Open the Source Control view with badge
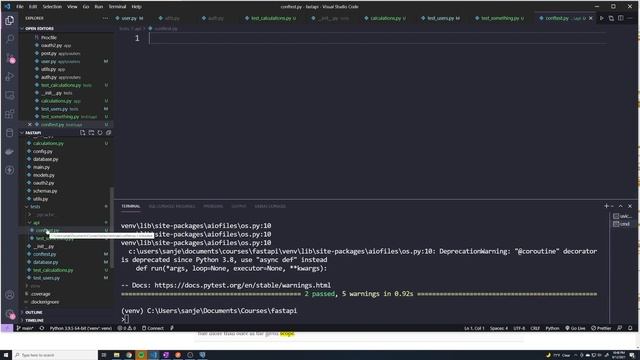 click(x=10, y=58)
